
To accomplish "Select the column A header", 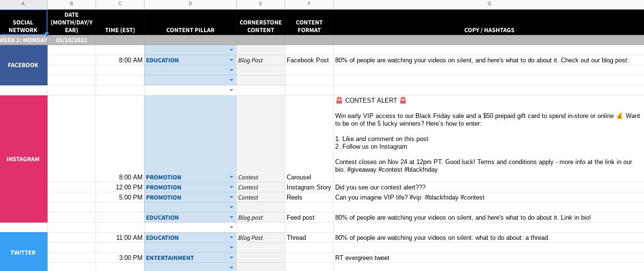I will pyautogui.click(x=23, y=4).
